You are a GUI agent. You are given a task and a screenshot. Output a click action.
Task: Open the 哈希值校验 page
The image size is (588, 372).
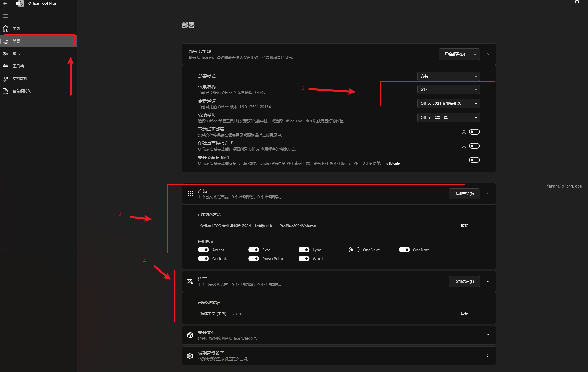tap(38, 91)
